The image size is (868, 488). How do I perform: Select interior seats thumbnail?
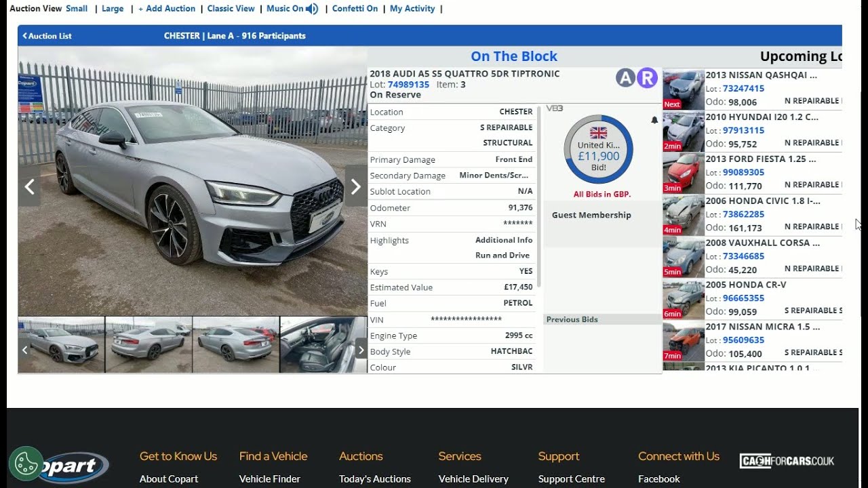click(323, 345)
